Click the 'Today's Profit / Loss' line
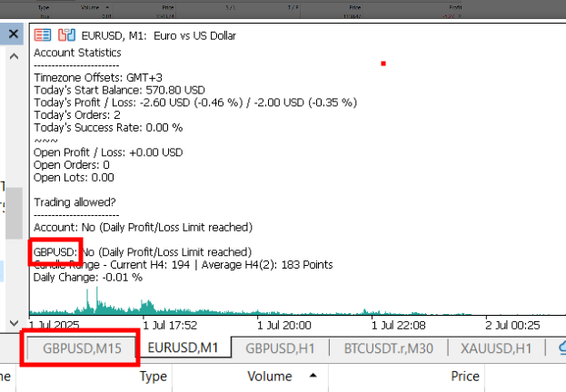 point(195,103)
